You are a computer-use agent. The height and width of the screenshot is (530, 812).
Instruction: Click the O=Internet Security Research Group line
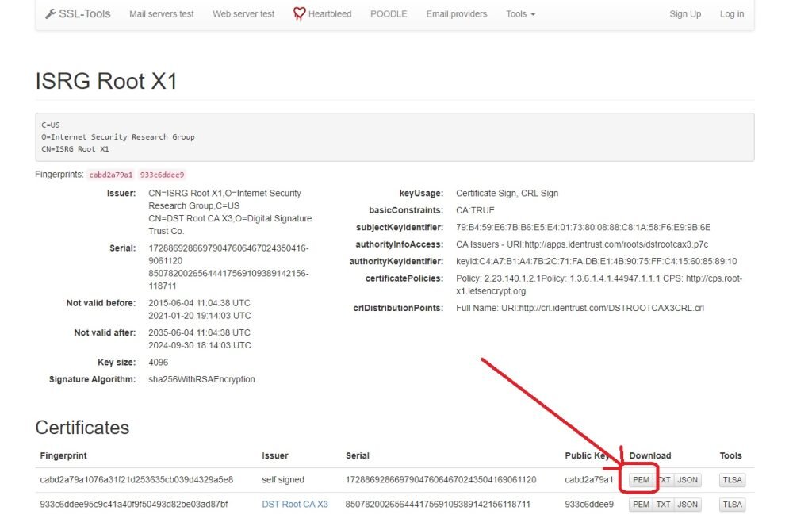pyautogui.click(x=118, y=136)
